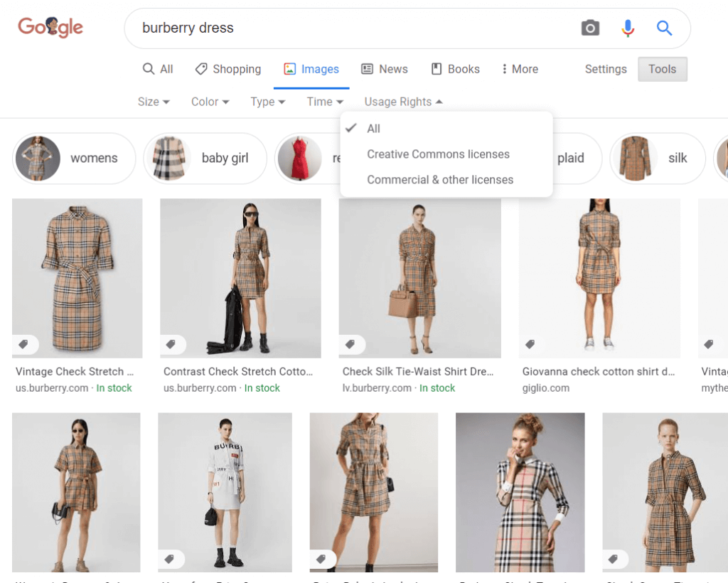Click product tag icon on Vintage Check Stretch image
728x583 pixels.
pos(23,344)
